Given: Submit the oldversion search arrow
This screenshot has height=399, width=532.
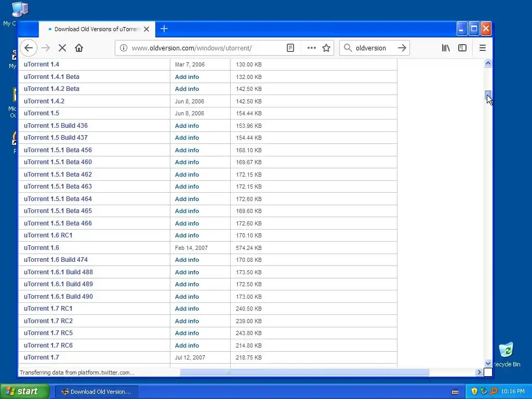Looking at the screenshot, I should (x=402, y=48).
